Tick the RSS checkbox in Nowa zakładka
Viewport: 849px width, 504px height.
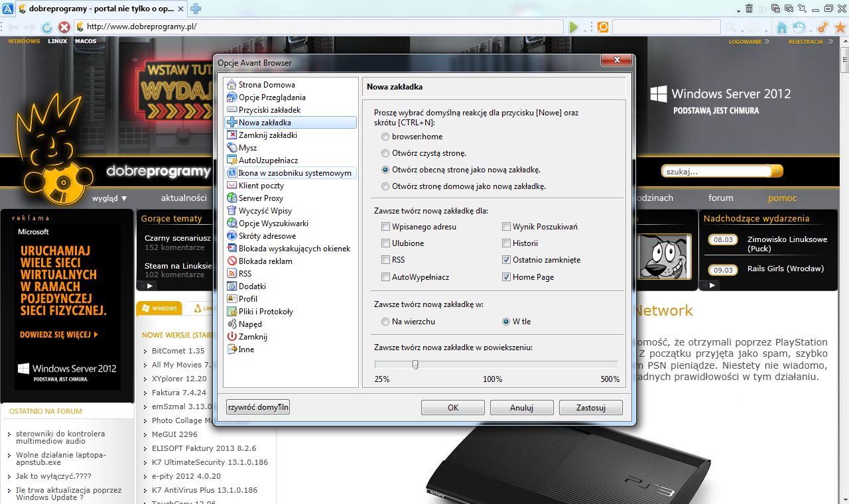pos(386,260)
